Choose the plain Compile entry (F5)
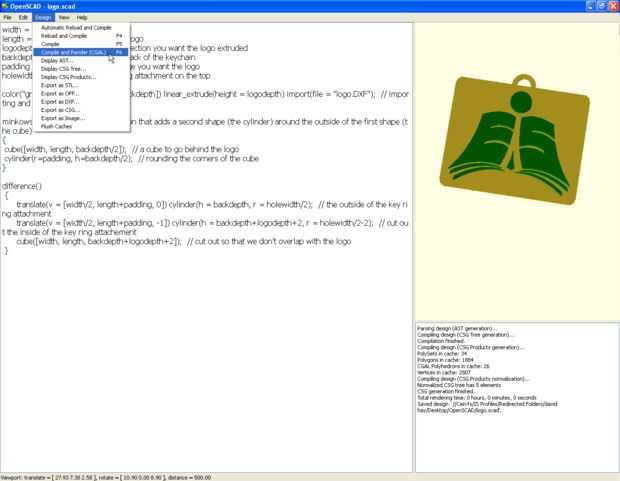The width and height of the screenshot is (620, 481). pos(81,44)
